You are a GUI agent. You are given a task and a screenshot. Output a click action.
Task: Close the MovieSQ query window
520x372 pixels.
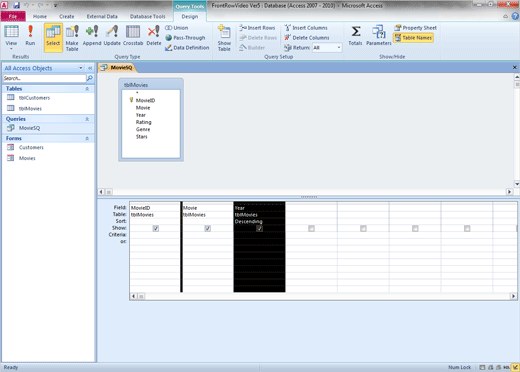pos(515,67)
